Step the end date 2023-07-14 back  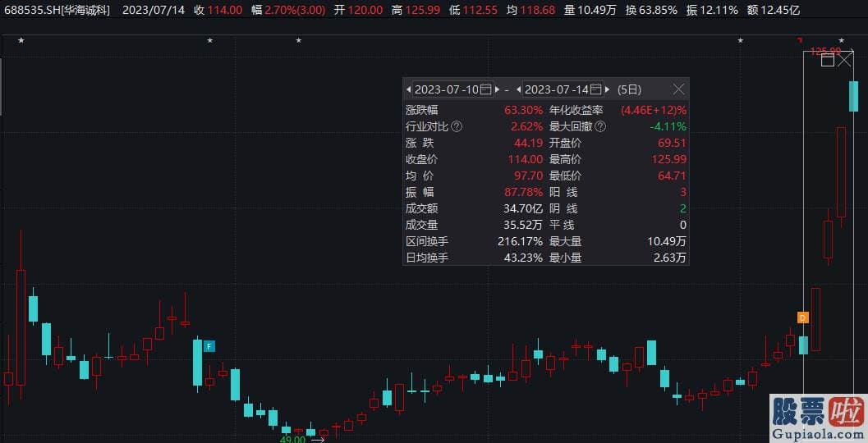coord(519,89)
